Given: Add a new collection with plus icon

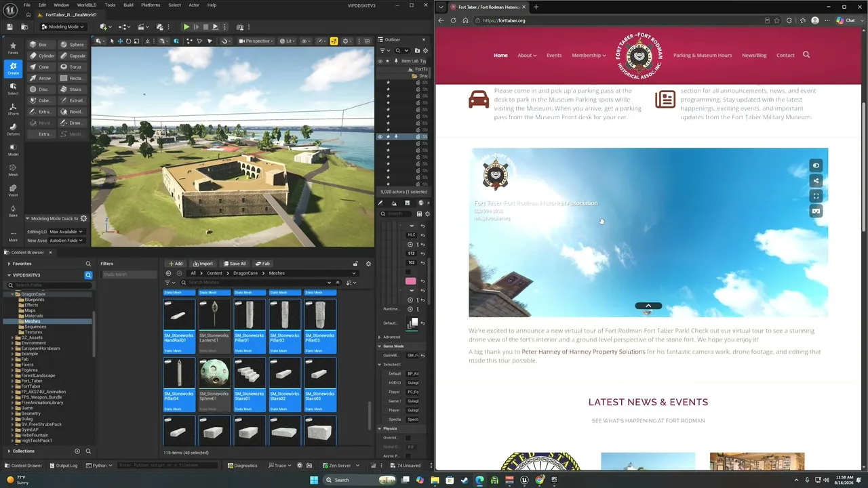Looking at the screenshot, I should coord(77,451).
